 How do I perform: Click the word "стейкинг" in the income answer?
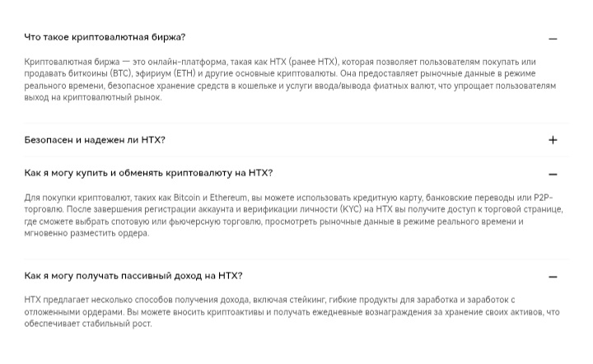[x=307, y=300]
